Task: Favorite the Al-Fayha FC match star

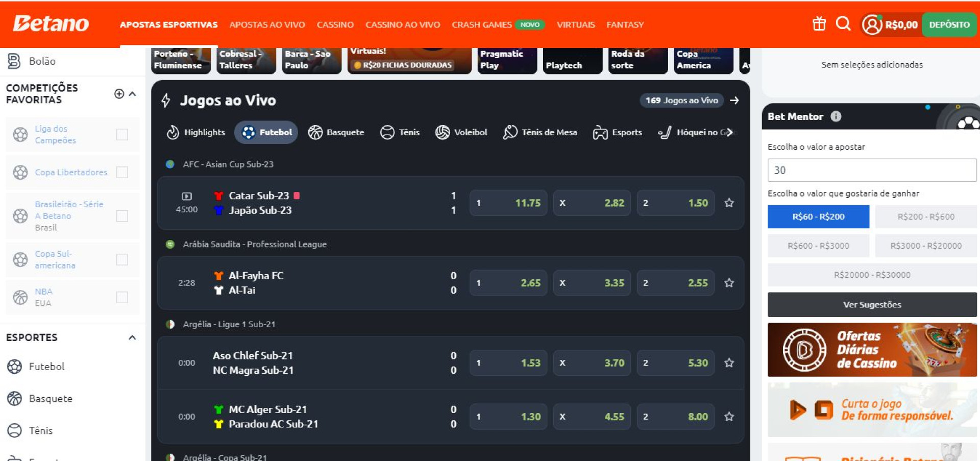Action: [x=729, y=283]
